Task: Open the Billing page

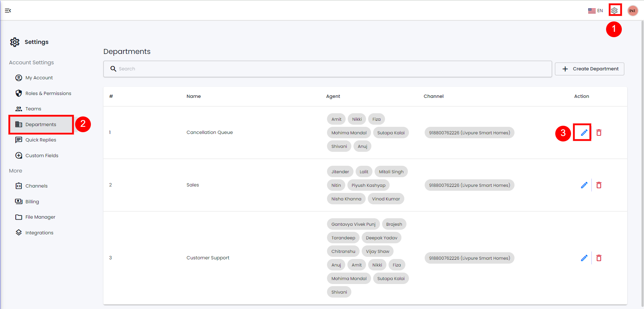Action: 32,202
